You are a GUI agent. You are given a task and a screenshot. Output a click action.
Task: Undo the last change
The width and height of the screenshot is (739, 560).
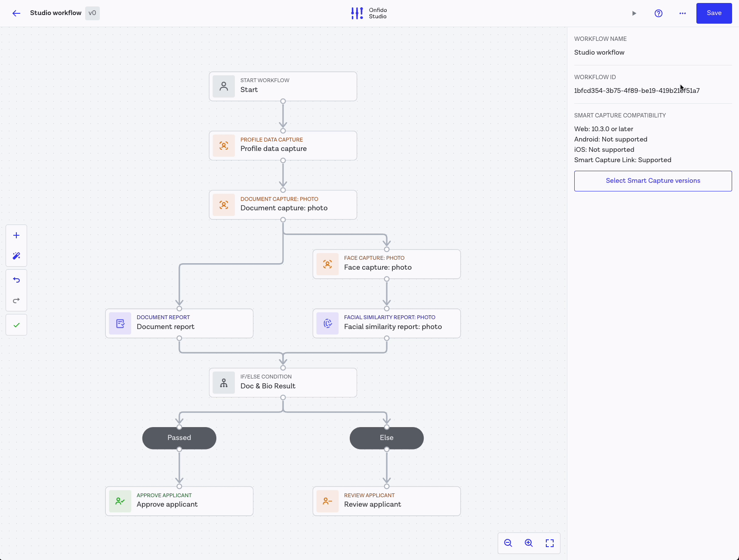pos(16,280)
